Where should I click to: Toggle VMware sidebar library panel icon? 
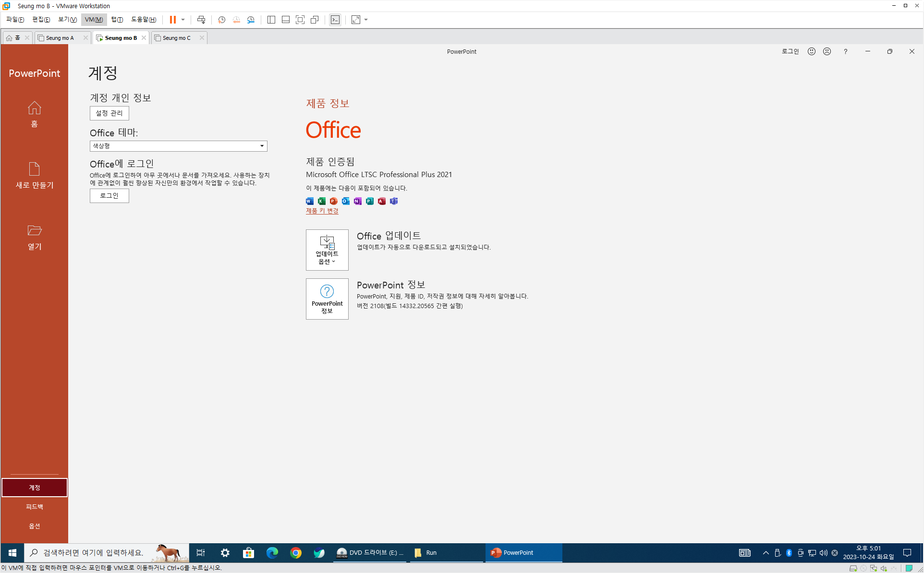pyautogui.click(x=271, y=20)
